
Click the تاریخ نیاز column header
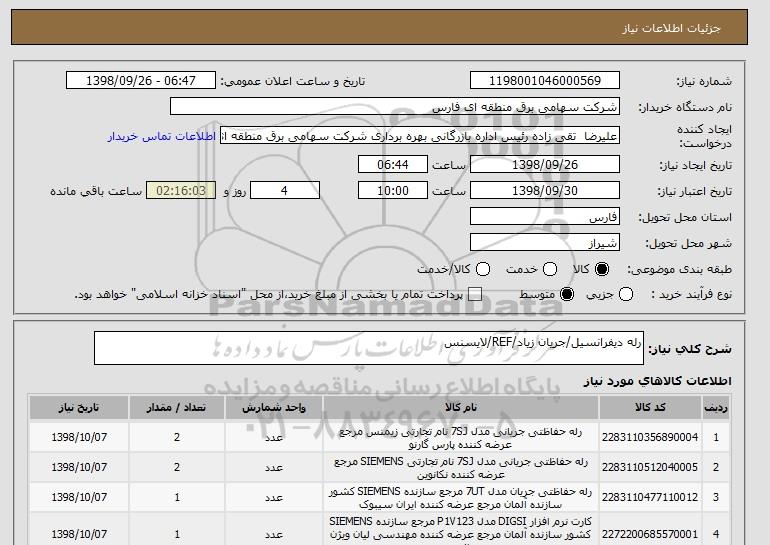click(x=79, y=408)
